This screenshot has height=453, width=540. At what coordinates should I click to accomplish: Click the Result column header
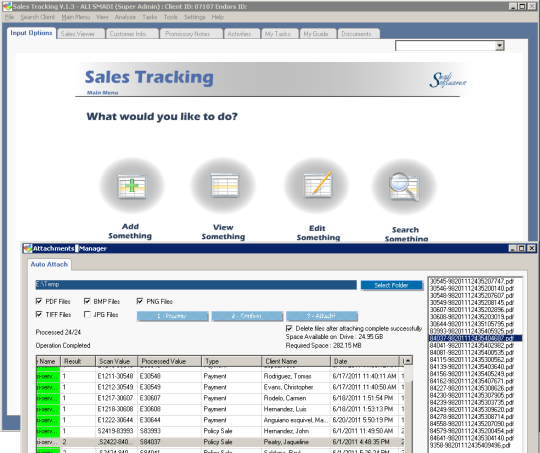pyautogui.click(x=78, y=361)
